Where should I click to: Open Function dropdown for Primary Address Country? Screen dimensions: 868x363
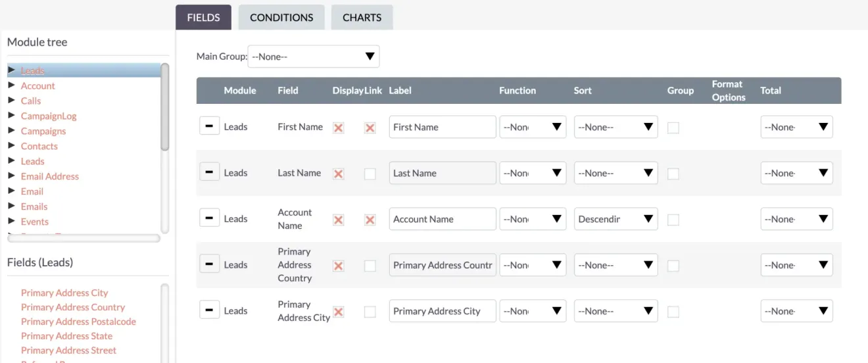click(533, 265)
